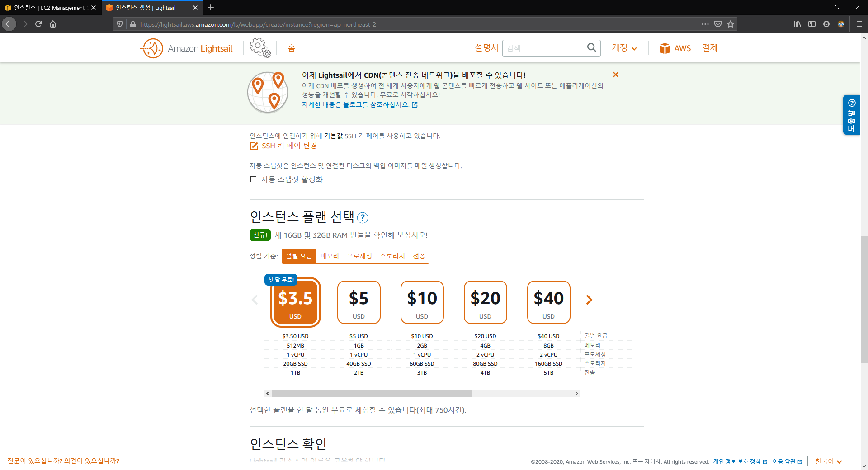Open the 한국어 language dropdown
The height and width of the screenshot is (470, 868).
(x=828, y=461)
